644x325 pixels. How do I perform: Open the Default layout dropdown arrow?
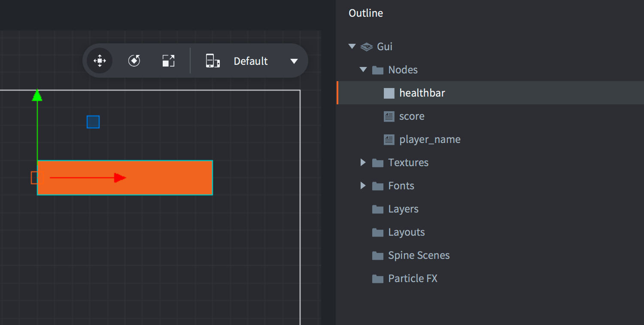point(294,61)
